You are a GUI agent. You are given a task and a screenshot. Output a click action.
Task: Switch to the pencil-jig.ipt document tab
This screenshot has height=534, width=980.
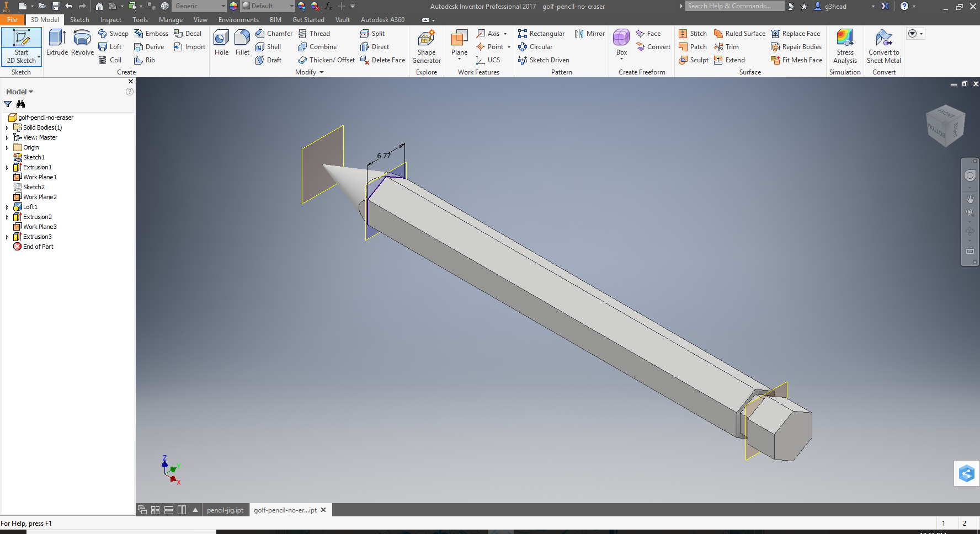point(225,510)
